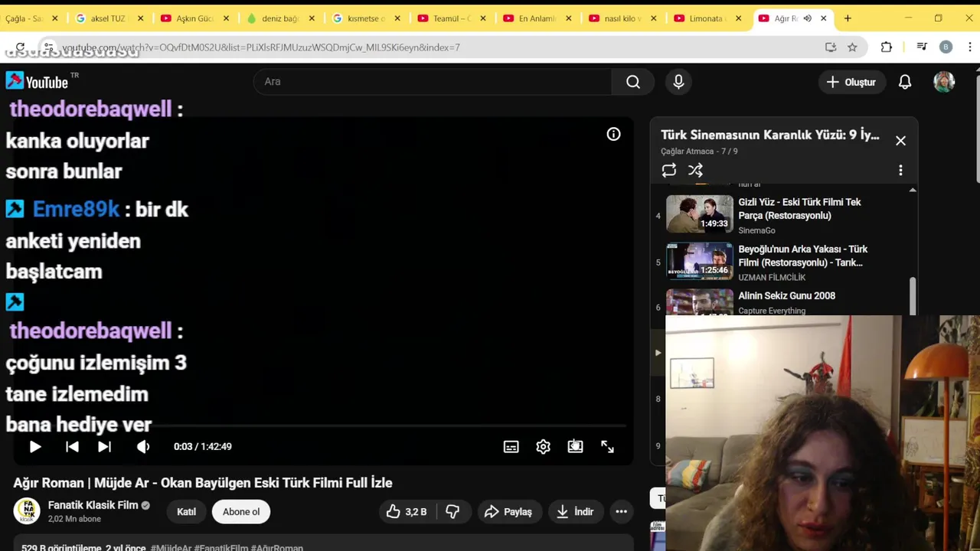Click SinemaGo channel text
Screen dimensions: 980x551
click(756, 230)
